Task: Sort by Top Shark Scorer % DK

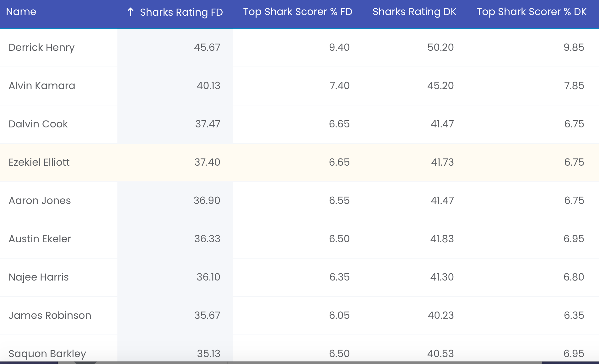Action: coord(532,12)
